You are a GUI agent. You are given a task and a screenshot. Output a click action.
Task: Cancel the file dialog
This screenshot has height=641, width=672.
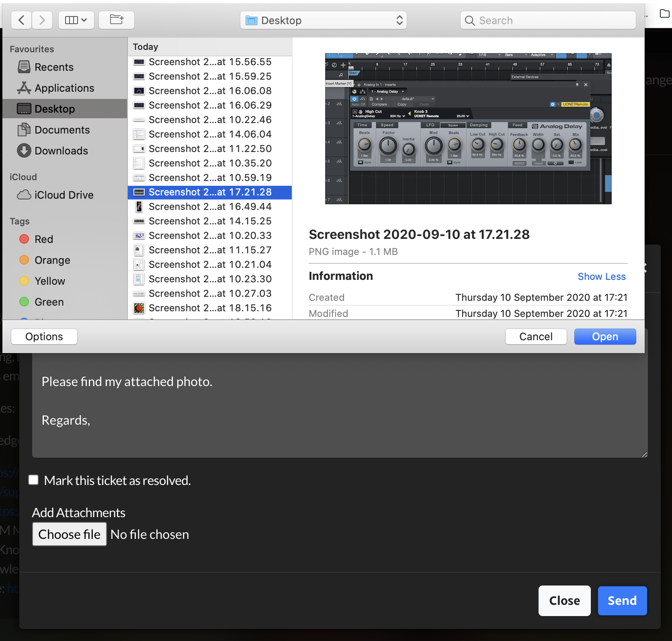coord(536,337)
